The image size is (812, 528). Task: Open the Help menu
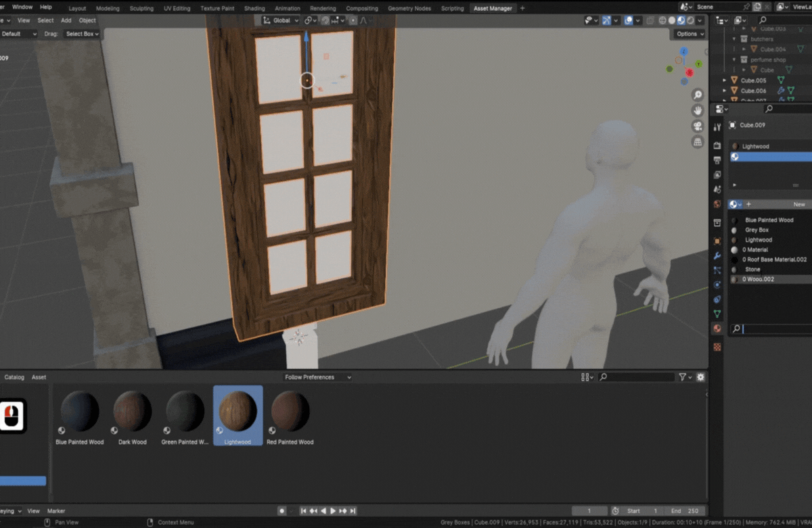coord(46,7)
